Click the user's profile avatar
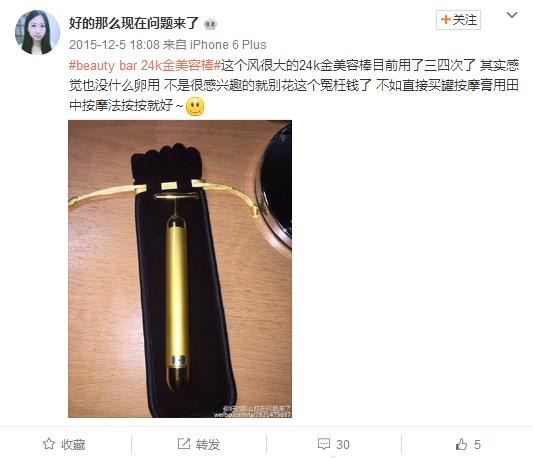533x458 pixels. point(37,32)
